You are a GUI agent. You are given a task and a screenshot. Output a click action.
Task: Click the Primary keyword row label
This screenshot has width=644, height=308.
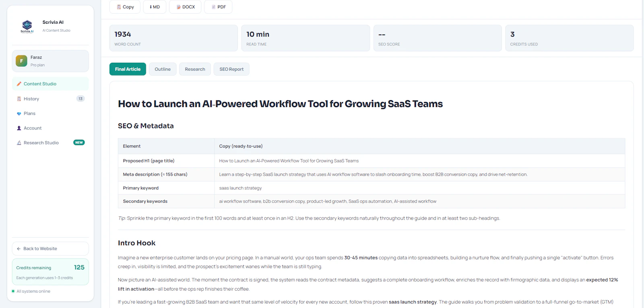tap(166, 188)
